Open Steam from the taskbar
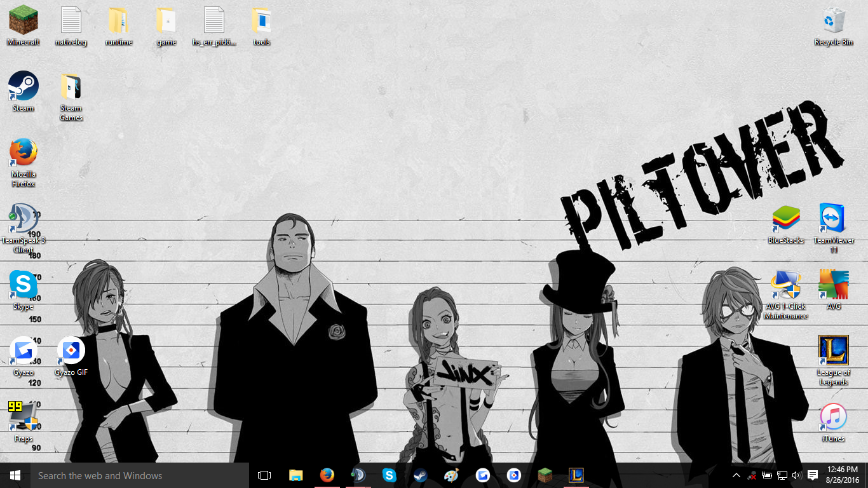868x488 pixels. click(421, 475)
